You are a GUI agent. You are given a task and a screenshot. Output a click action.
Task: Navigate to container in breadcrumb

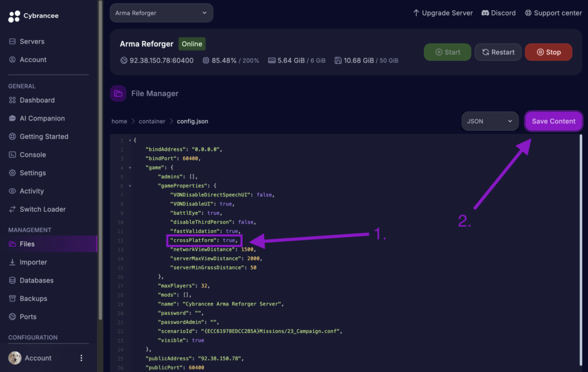tap(152, 121)
